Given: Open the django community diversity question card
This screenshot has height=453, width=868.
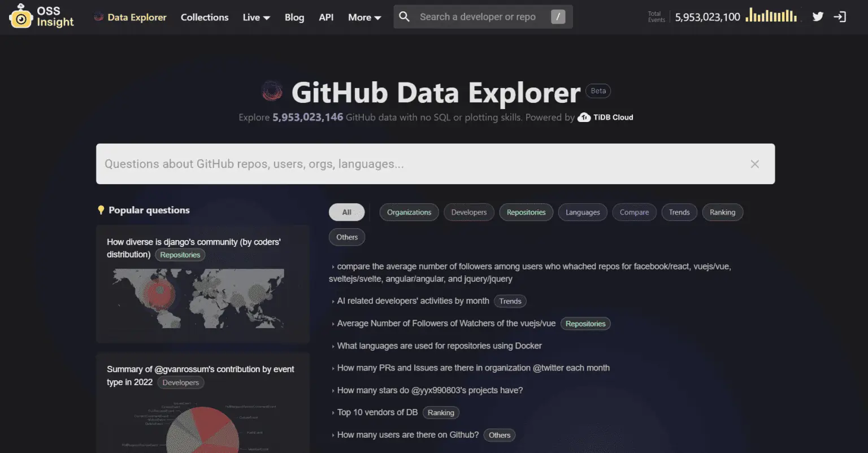Looking at the screenshot, I should 203,284.
